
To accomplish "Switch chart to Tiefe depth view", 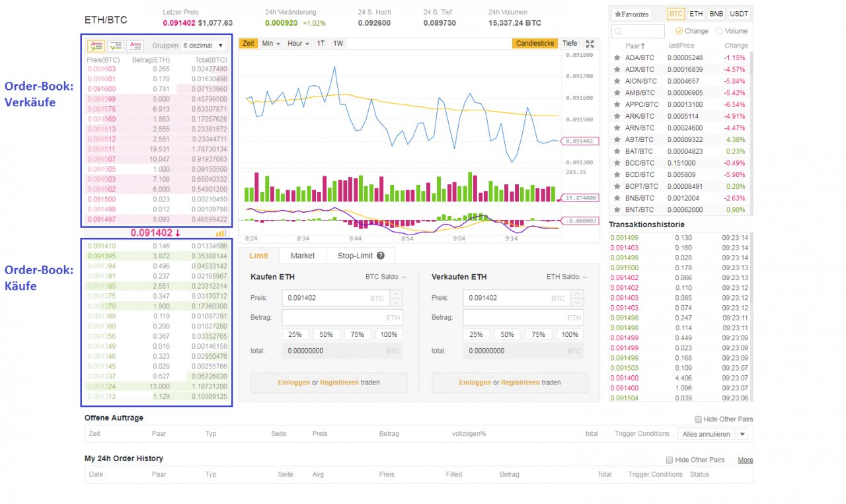I will 570,44.
